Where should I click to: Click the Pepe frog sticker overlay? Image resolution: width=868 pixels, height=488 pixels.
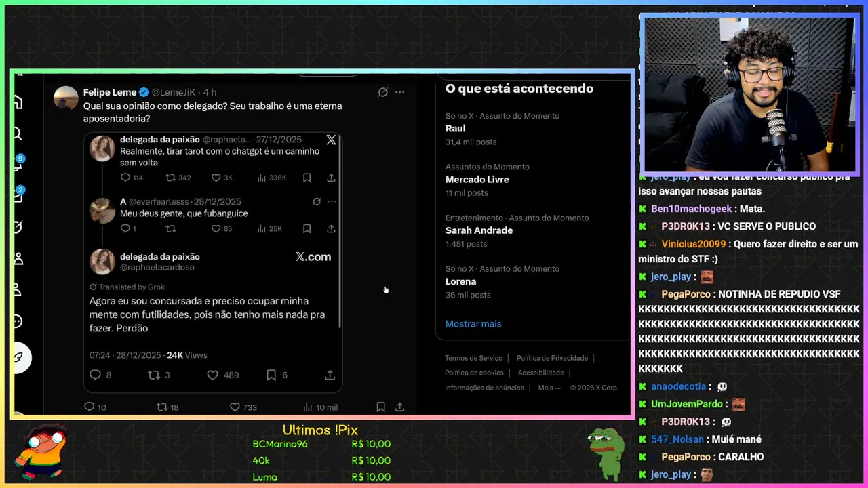click(606, 454)
